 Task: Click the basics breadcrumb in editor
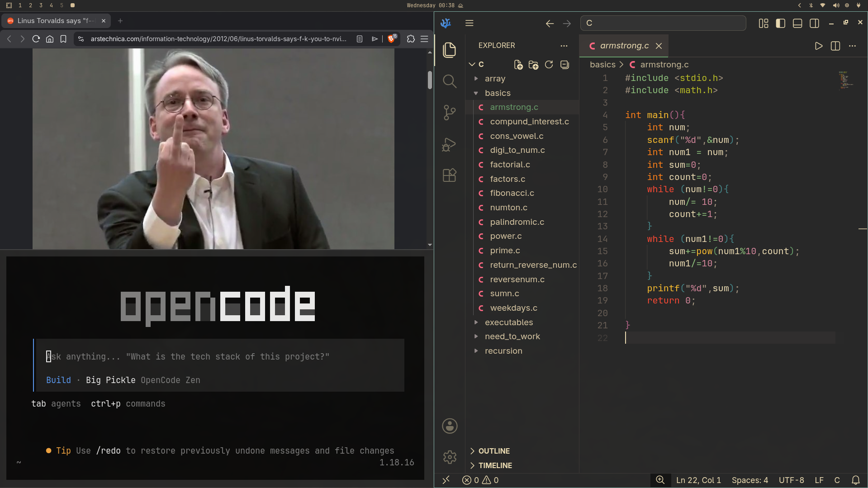click(602, 65)
